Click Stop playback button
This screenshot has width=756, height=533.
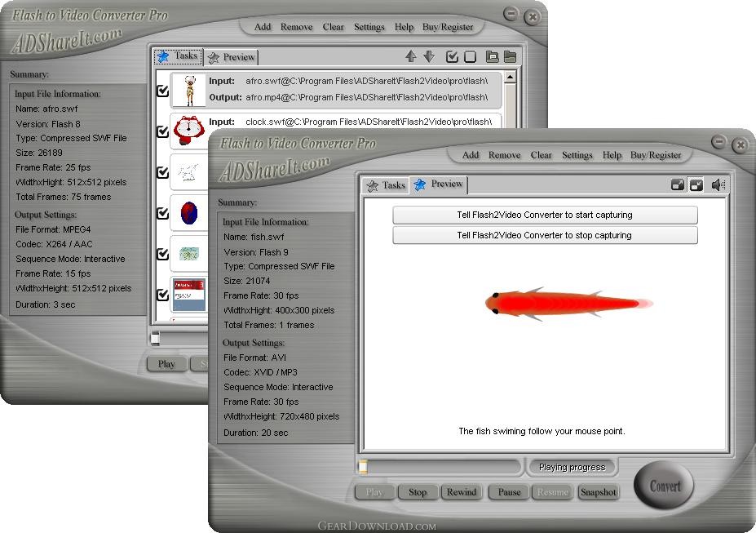pos(417,492)
